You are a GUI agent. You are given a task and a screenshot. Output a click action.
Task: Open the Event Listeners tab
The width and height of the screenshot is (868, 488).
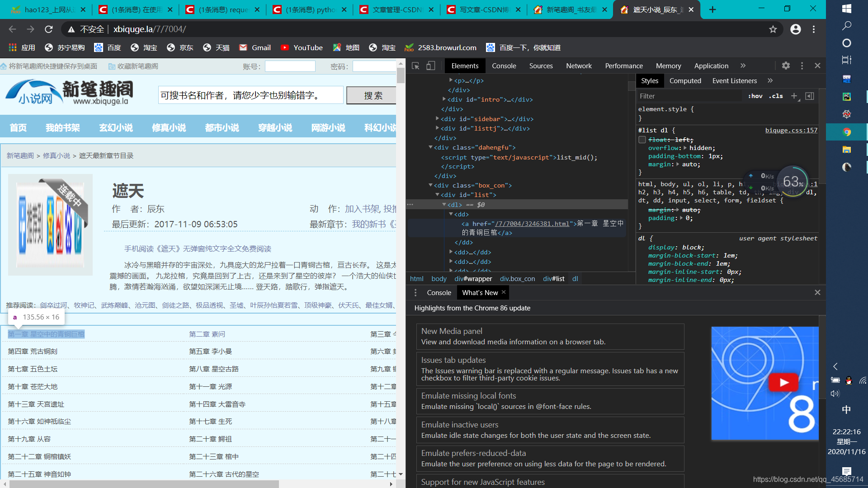[734, 81]
